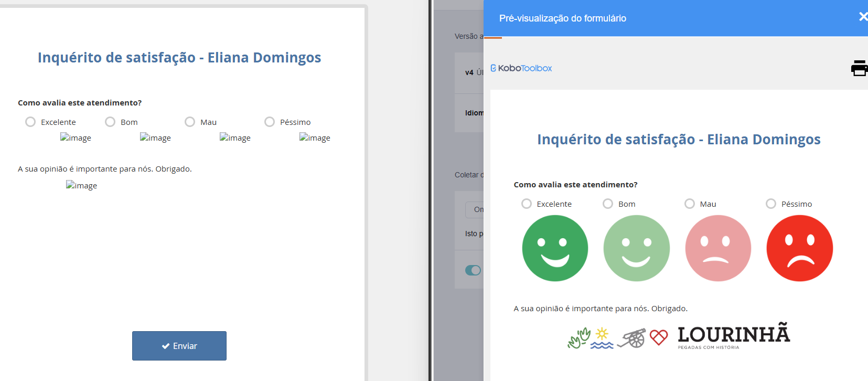Click the red frowning face

[799, 248]
